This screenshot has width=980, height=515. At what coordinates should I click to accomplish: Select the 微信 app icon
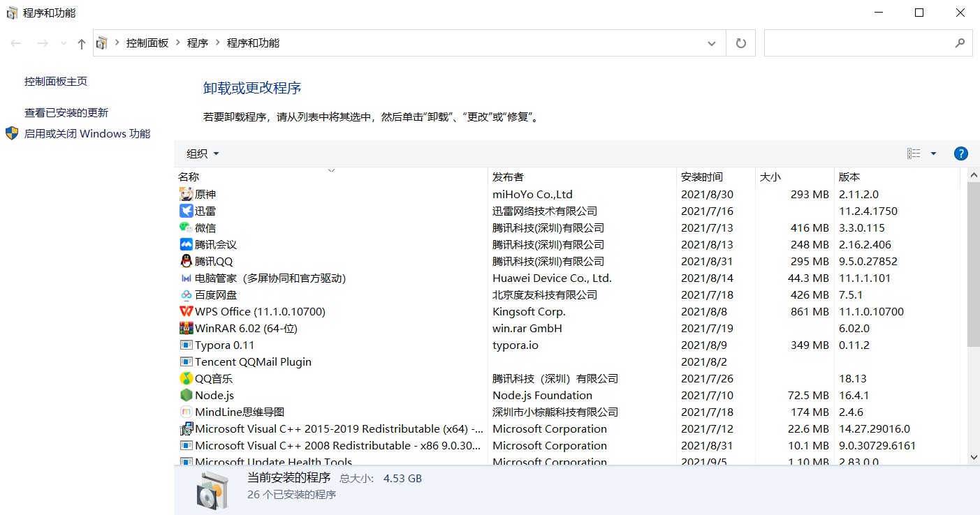click(186, 227)
